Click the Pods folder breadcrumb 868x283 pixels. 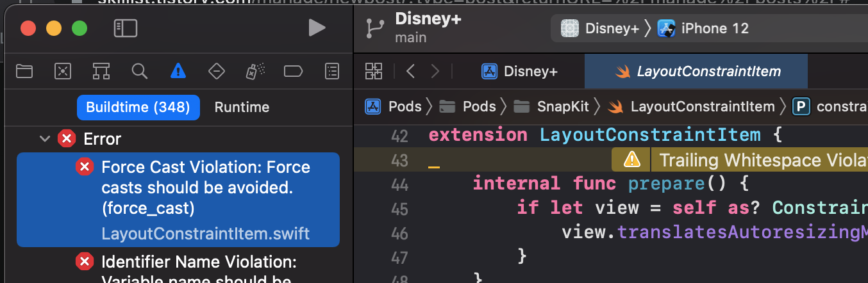468,106
